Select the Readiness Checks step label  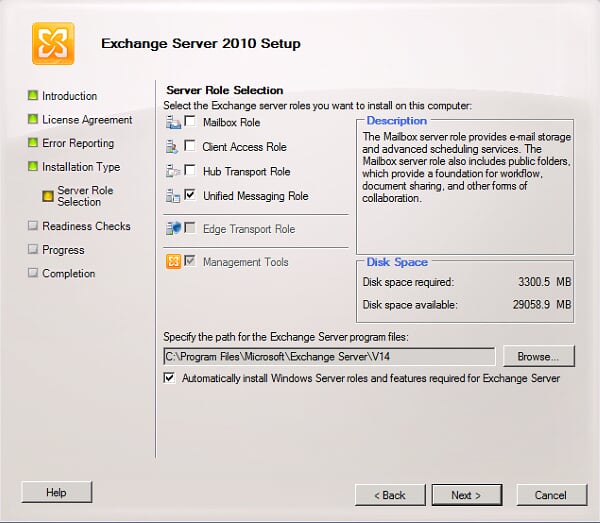(x=86, y=226)
